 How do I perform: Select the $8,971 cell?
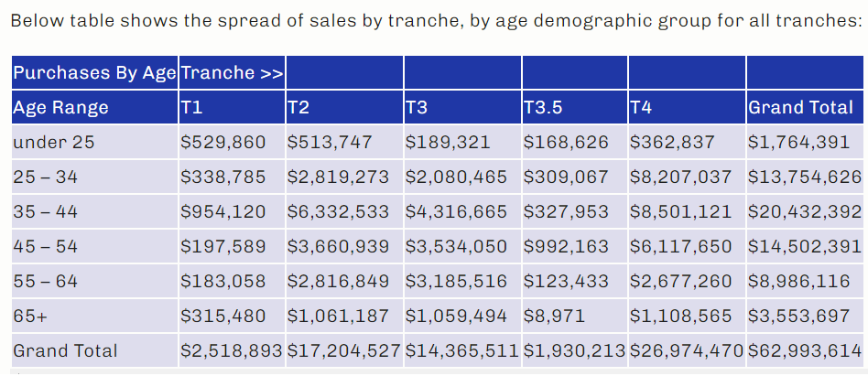click(x=575, y=316)
